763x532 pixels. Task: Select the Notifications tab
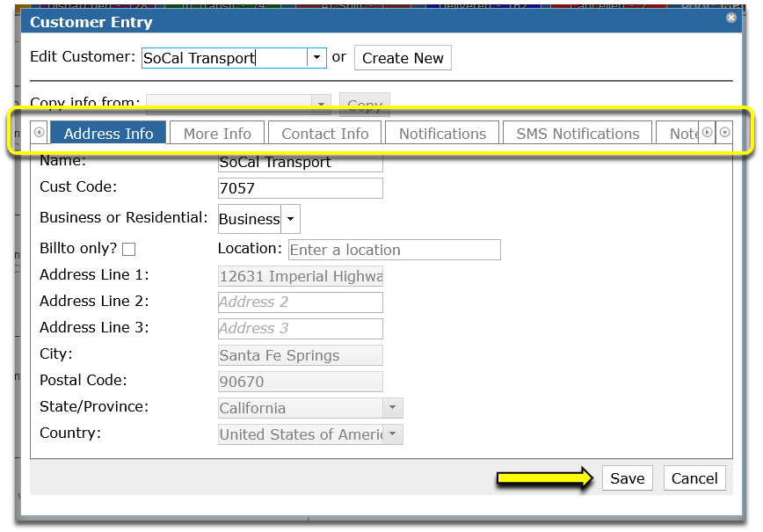(x=442, y=133)
